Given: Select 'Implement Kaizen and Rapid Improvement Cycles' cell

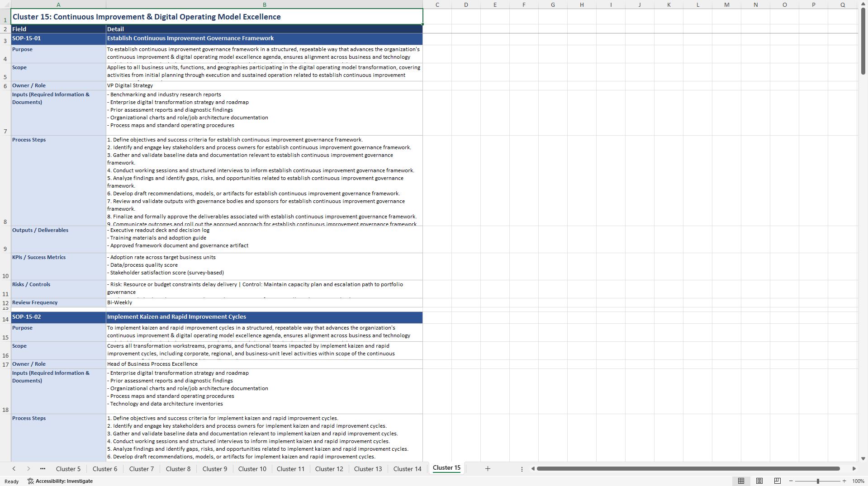Looking at the screenshot, I should pyautogui.click(x=265, y=317).
